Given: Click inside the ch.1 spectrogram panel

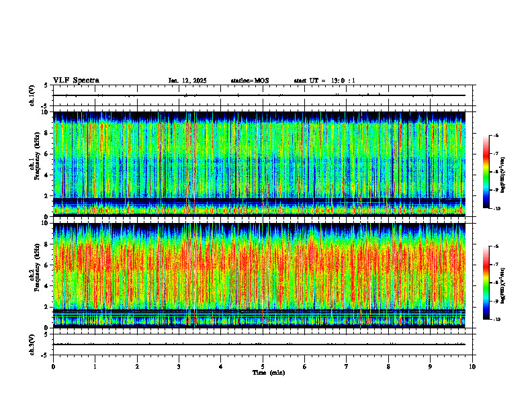Looking at the screenshot, I should tap(259, 164).
